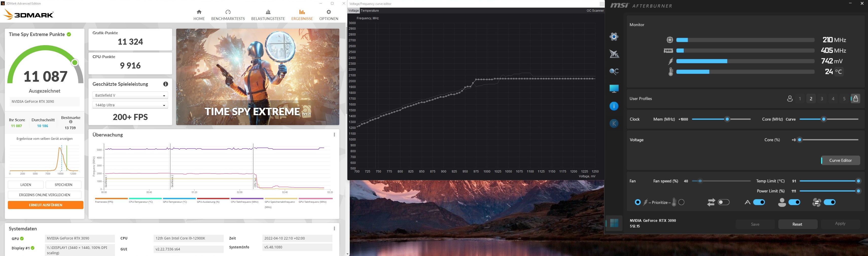Viewport: 868px width, 256px height.
Task: Select power Prioritize radio button
Action: click(x=637, y=202)
